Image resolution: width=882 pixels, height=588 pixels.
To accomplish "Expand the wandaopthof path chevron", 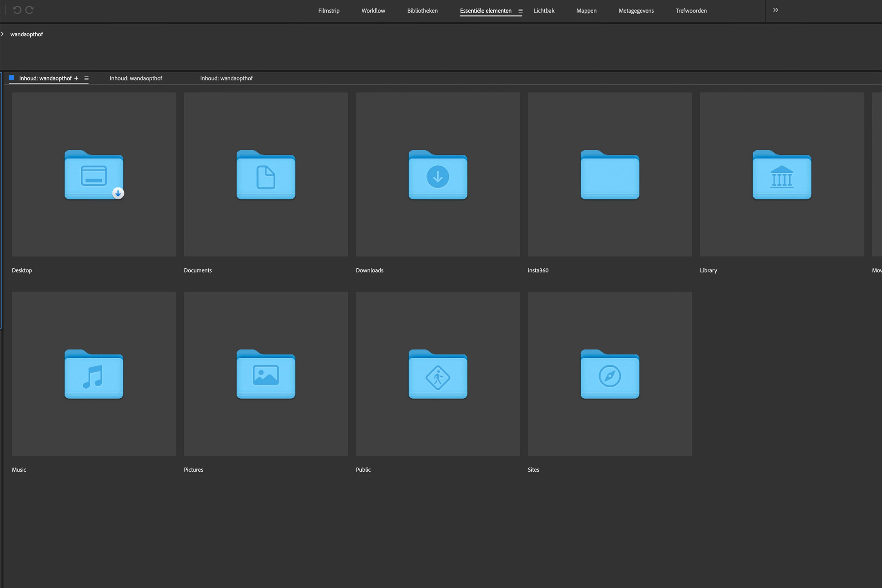I will (x=2, y=34).
